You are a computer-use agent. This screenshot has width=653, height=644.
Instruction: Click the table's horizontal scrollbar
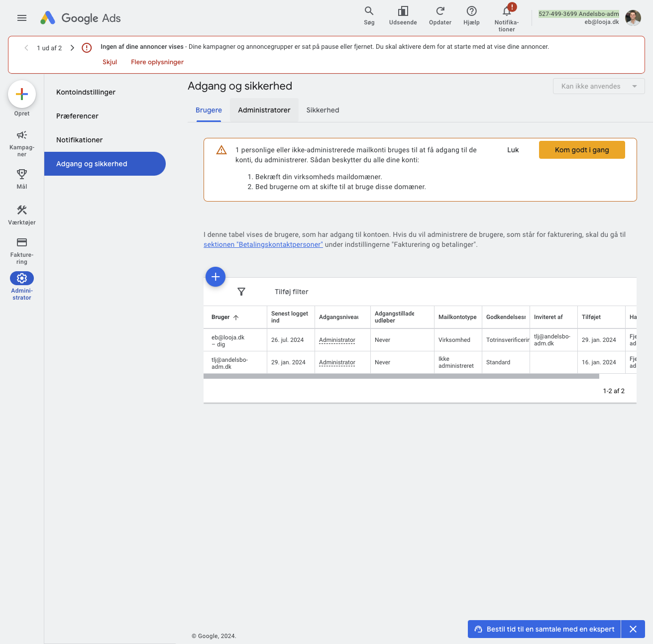[x=401, y=376]
